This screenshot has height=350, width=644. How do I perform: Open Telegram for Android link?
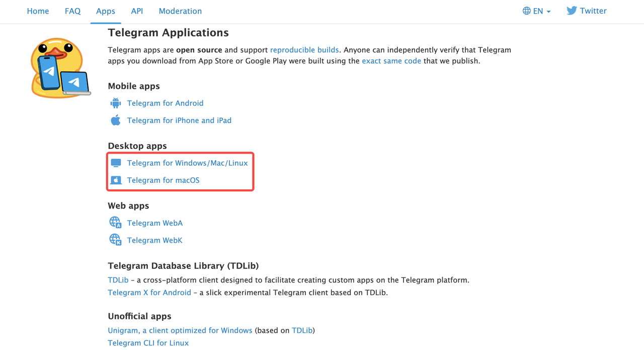pos(165,103)
